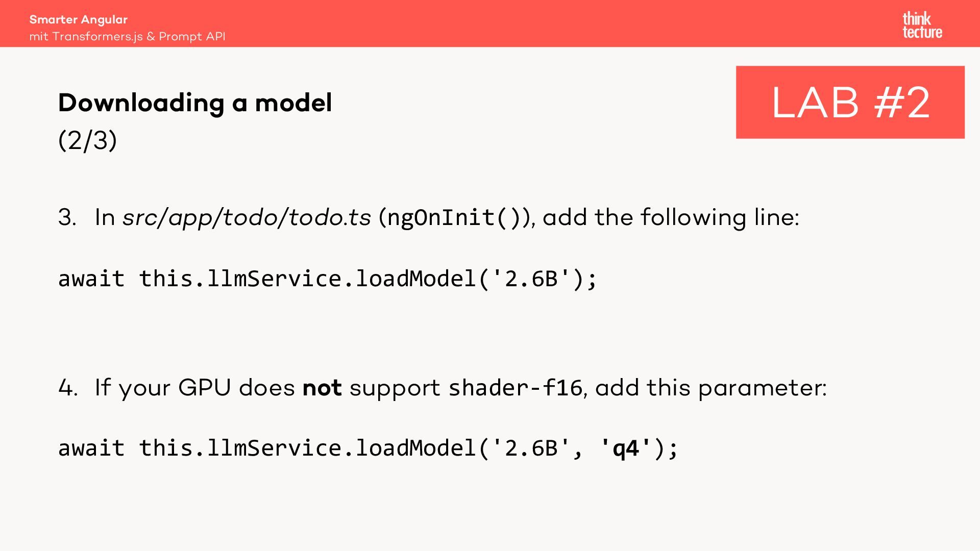This screenshot has width=980, height=551.
Task: Click step number 4
Action: coord(67,388)
